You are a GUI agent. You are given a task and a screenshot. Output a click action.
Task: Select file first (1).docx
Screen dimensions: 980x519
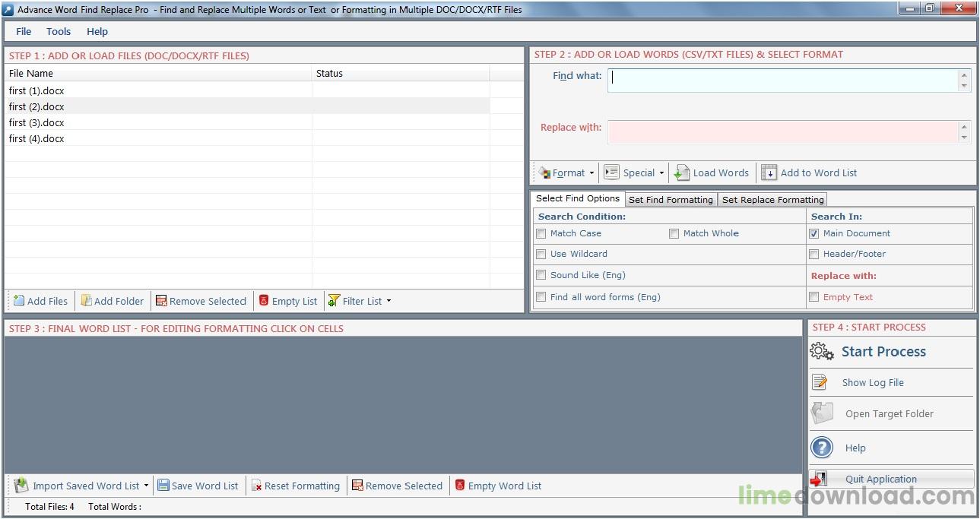click(36, 90)
